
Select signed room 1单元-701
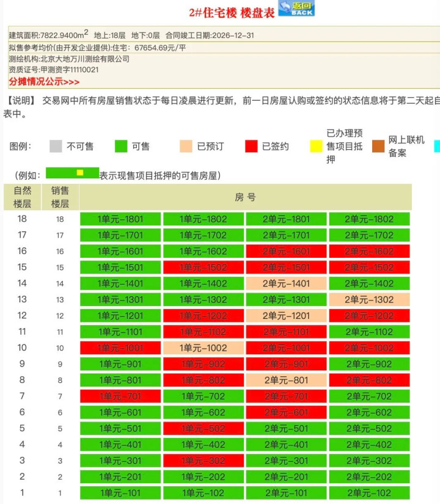120,396
